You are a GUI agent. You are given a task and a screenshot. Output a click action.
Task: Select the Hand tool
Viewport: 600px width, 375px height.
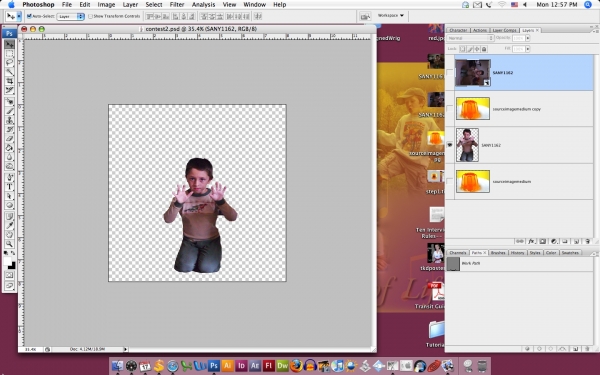tap(9, 235)
